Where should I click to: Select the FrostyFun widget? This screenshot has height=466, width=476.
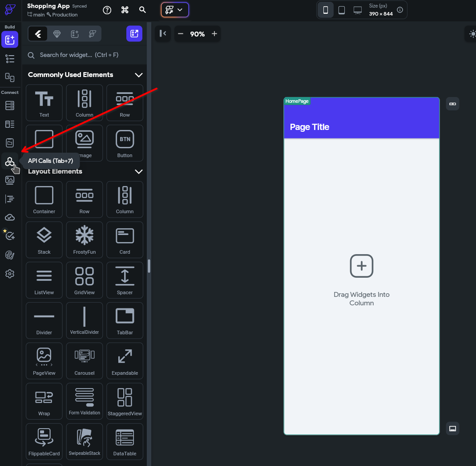click(85, 240)
